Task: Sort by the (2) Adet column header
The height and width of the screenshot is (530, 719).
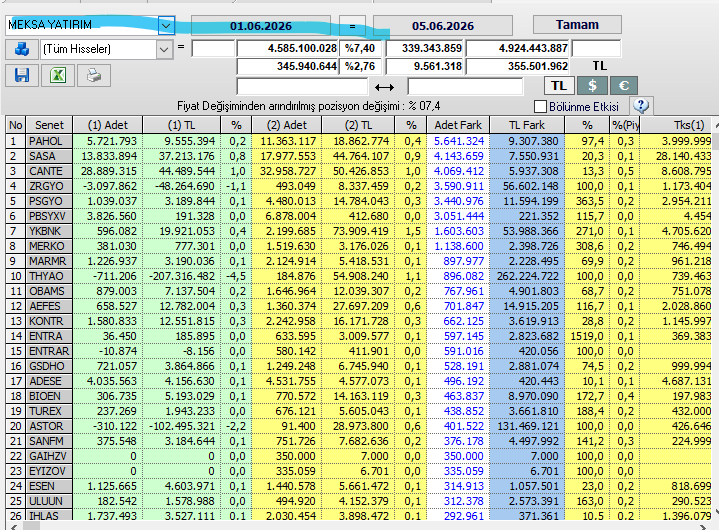Action: click(287, 125)
